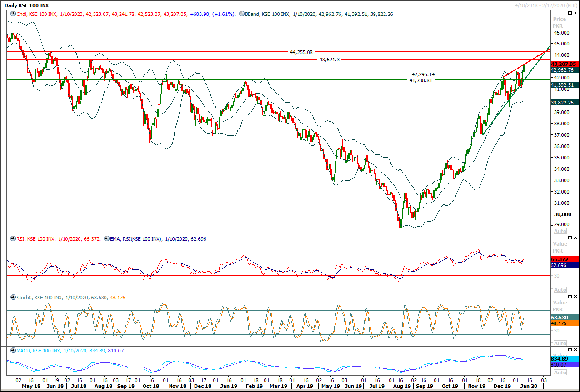The width and height of the screenshot is (580, 392).
Task: Click the 4/18/2018 - 2/12/2020 date range text
Action: 540,4
